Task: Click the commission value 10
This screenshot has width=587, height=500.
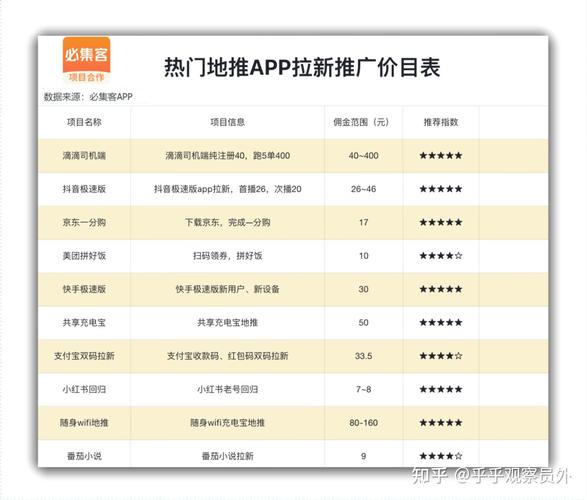Action: [364, 256]
